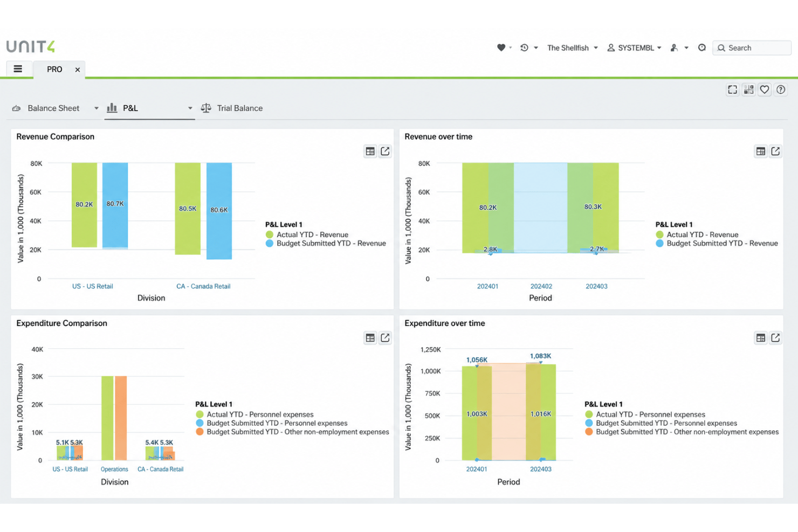Enter fullscreen mode with the expand icon

(732, 90)
